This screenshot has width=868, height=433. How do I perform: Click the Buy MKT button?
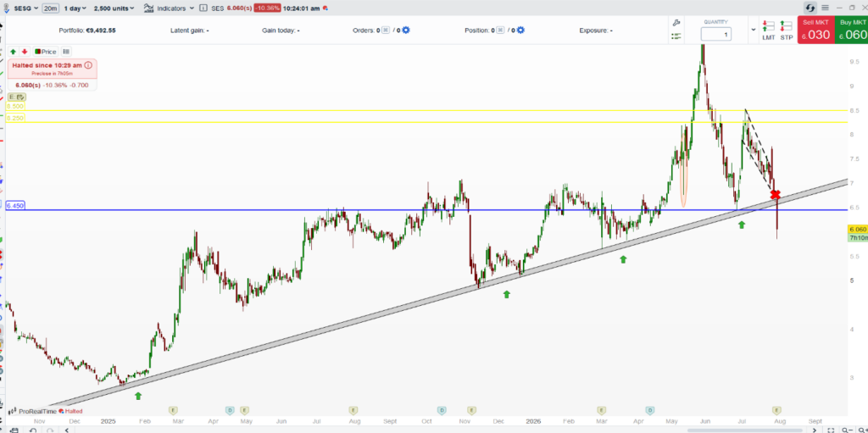[850, 30]
